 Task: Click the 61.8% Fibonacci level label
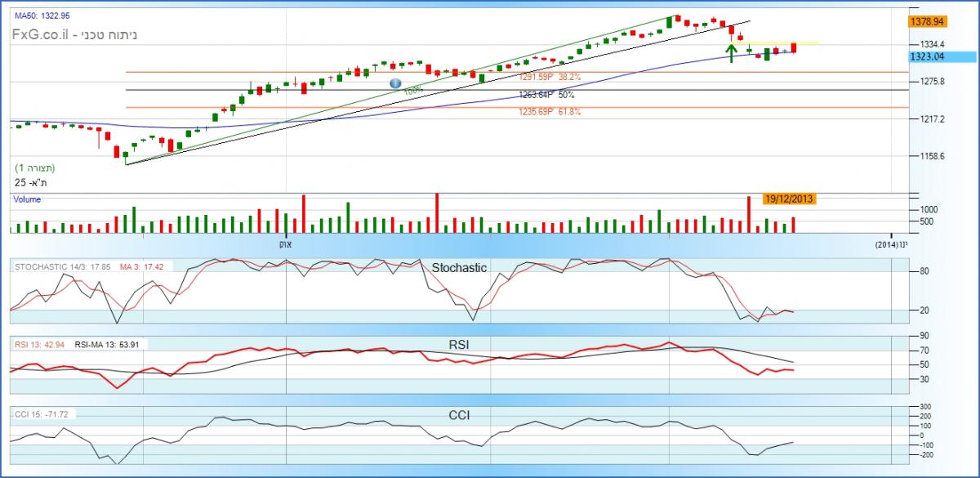(x=550, y=112)
